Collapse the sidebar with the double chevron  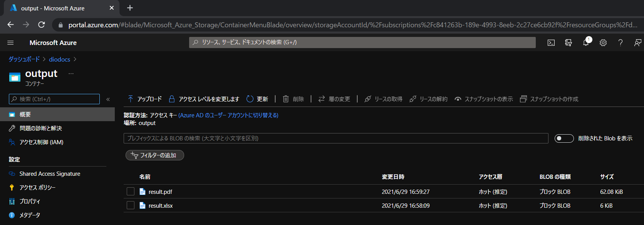click(108, 99)
